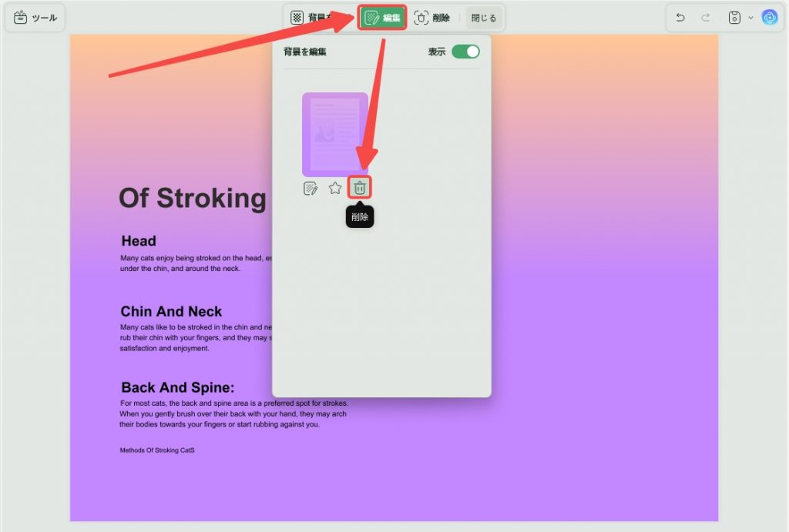Image resolution: width=789 pixels, height=532 pixels.
Task: Click the toolbox icon beside ツール
Action: click(x=20, y=18)
